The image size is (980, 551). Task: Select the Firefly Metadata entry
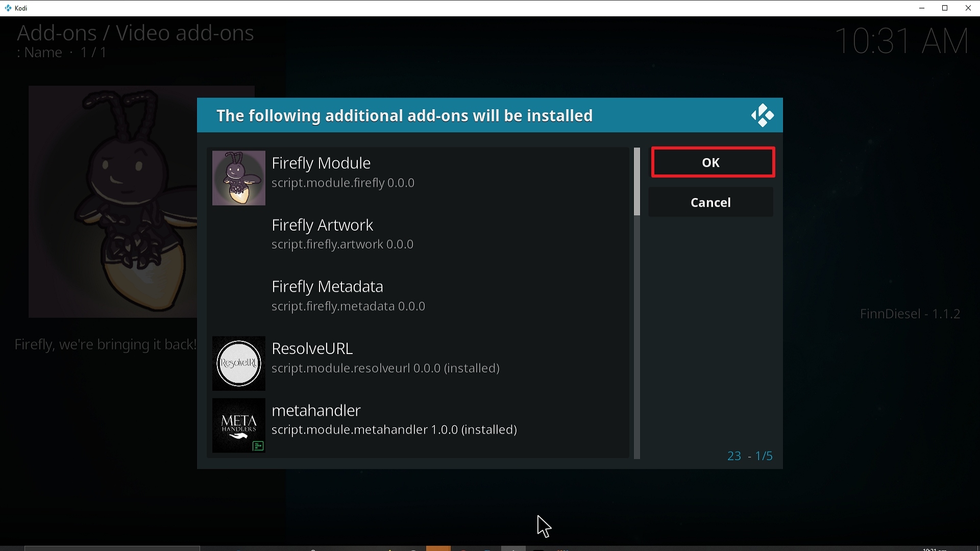click(x=418, y=302)
